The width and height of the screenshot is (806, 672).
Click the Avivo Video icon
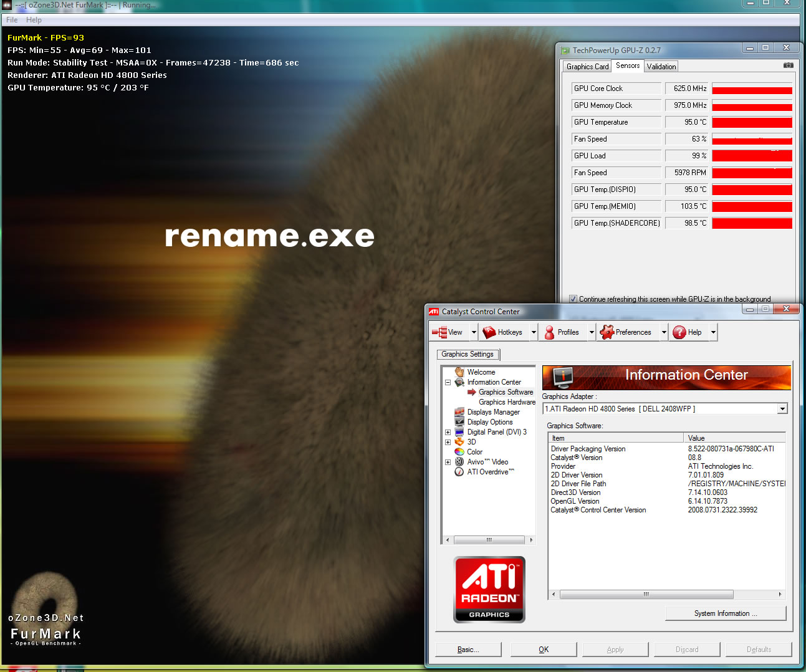pyautogui.click(x=459, y=462)
